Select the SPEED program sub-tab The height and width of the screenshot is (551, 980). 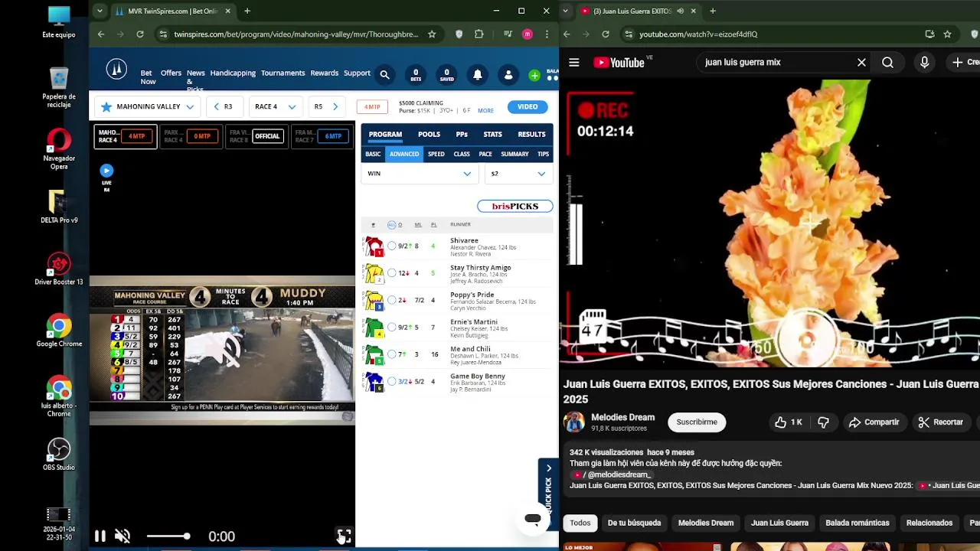pos(436,154)
